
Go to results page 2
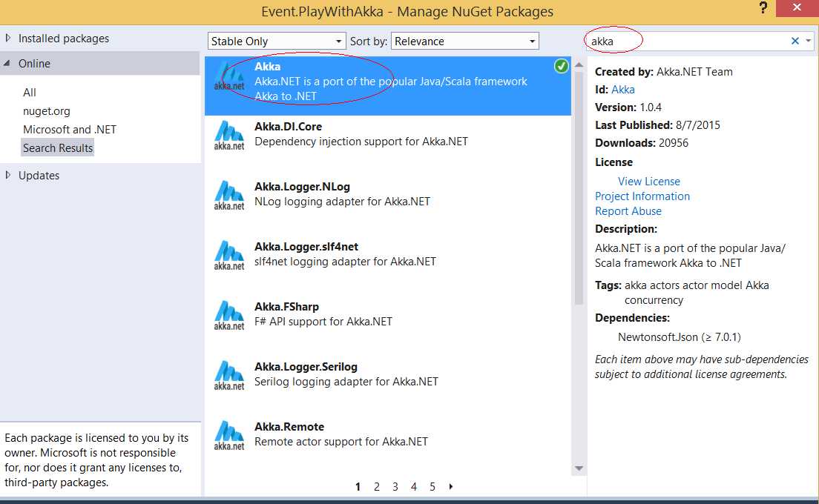(x=377, y=487)
